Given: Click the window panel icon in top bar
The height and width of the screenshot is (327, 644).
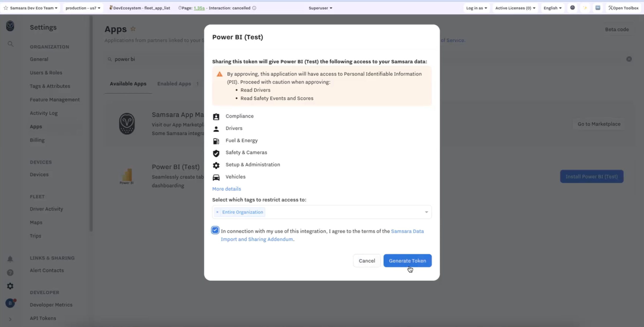Looking at the screenshot, I should click(598, 8).
